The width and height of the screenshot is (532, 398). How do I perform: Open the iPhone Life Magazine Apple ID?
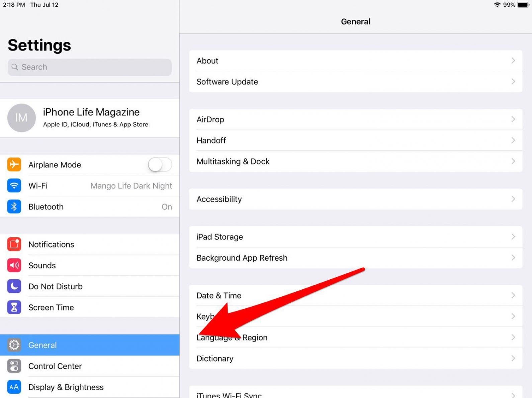[x=90, y=118]
